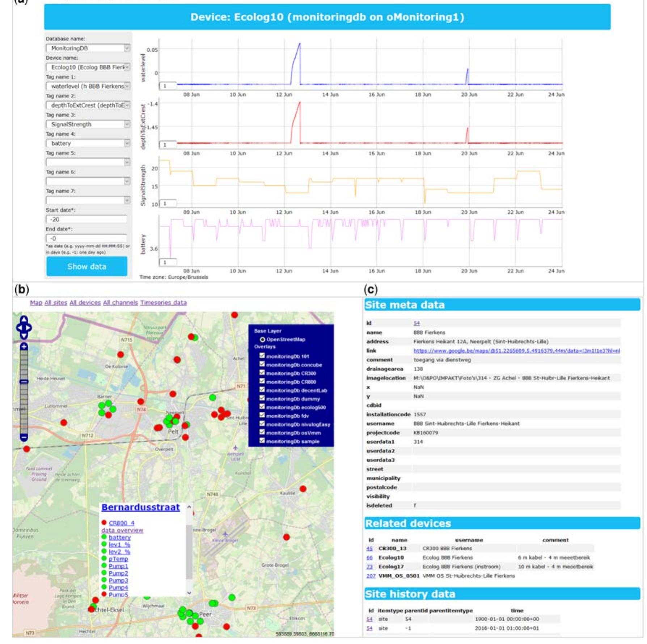Image resolution: width=647 pixels, height=644 pixels.
Task: Open the Database name dropdown
Action: point(88,48)
